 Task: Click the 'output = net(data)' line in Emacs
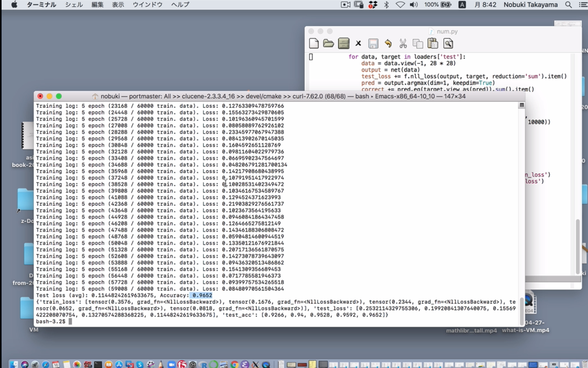390,70
